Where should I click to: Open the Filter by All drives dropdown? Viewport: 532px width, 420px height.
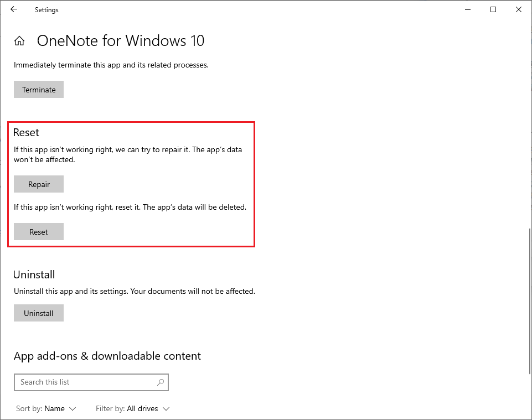click(132, 408)
